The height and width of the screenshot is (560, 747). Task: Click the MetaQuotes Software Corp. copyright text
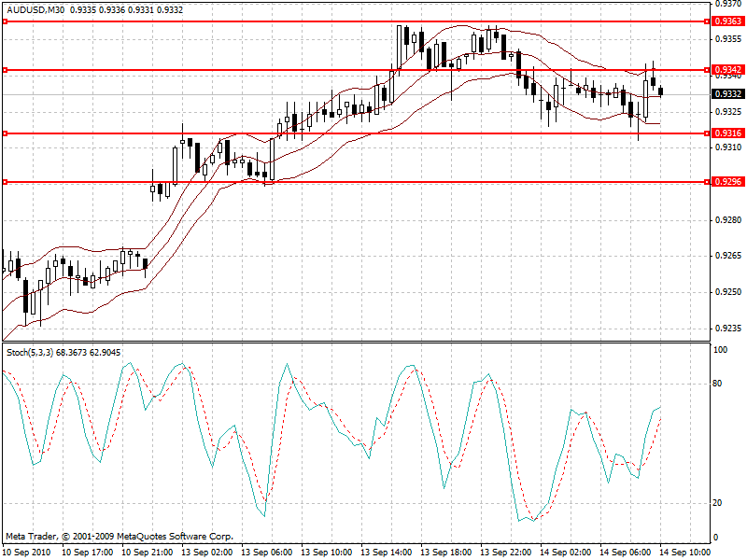[x=120, y=537]
